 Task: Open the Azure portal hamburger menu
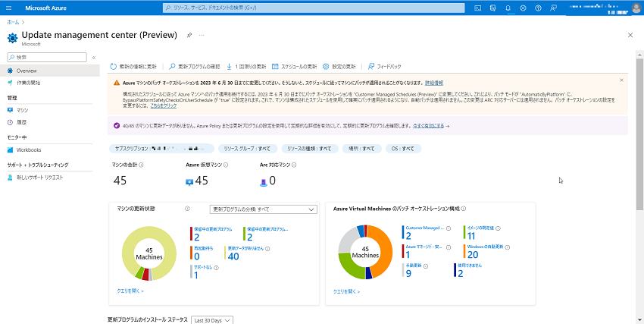click(9, 8)
